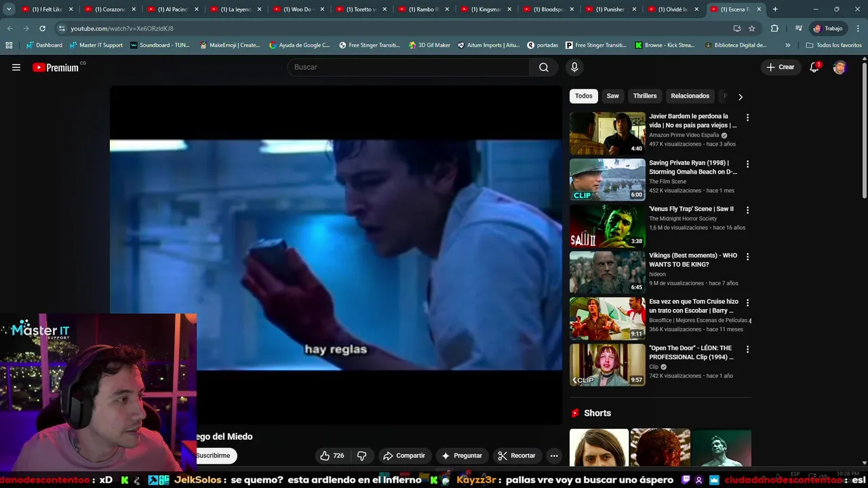
Task: Open the account avatar menu
Action: point(840,67)
